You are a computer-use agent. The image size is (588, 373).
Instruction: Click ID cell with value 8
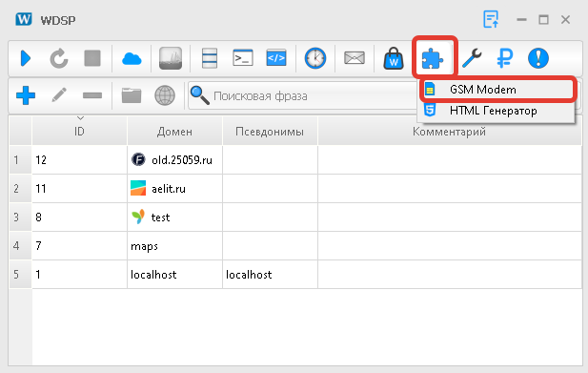pyautogui.click(x=79, y=217)
